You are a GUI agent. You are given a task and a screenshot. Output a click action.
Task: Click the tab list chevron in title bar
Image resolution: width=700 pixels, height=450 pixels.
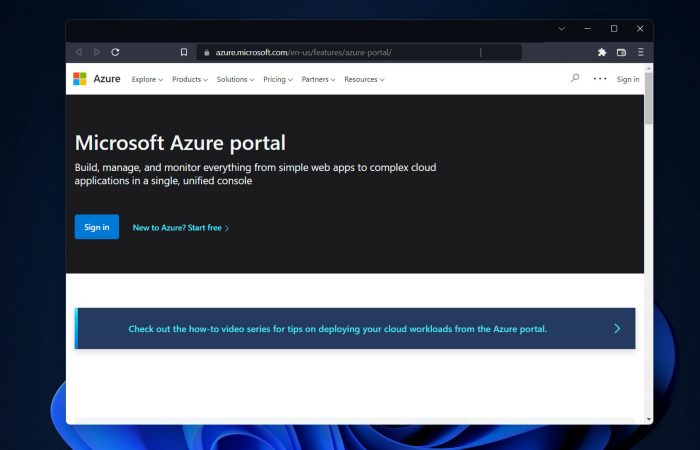coord(562,29)
